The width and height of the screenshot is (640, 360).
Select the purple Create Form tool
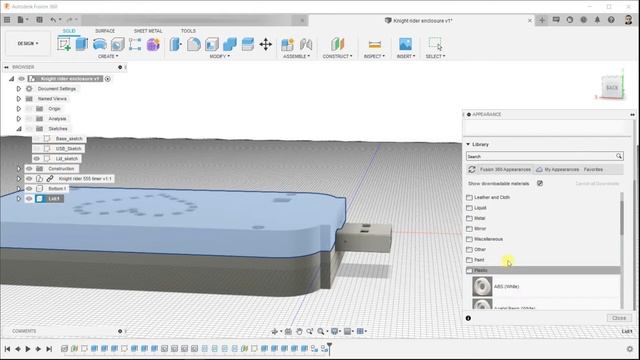point(153,44)
